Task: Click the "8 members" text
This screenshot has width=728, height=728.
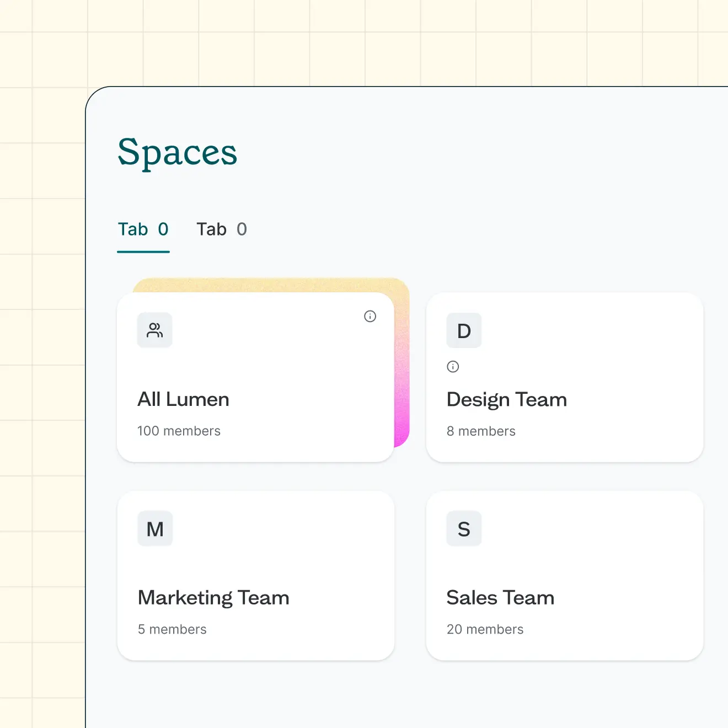Action: pyautogui.click(x=481, y=431)
